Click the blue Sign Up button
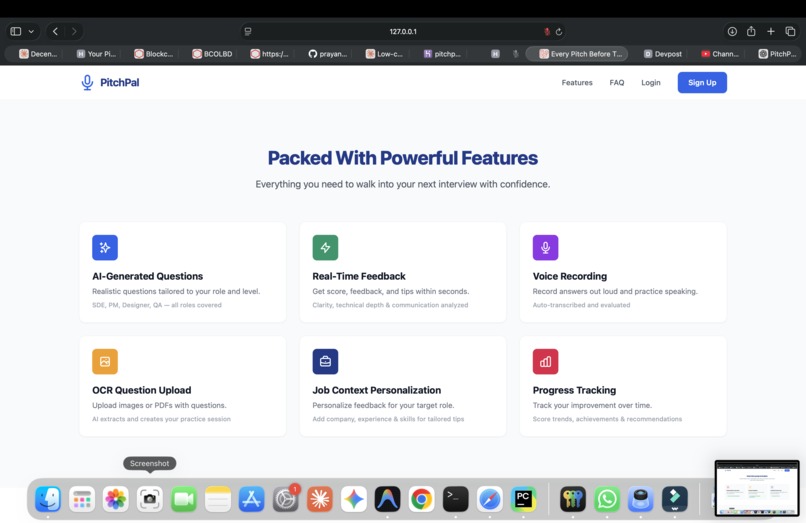The height and width of the screenshot is (523, 806). [702, 82]
